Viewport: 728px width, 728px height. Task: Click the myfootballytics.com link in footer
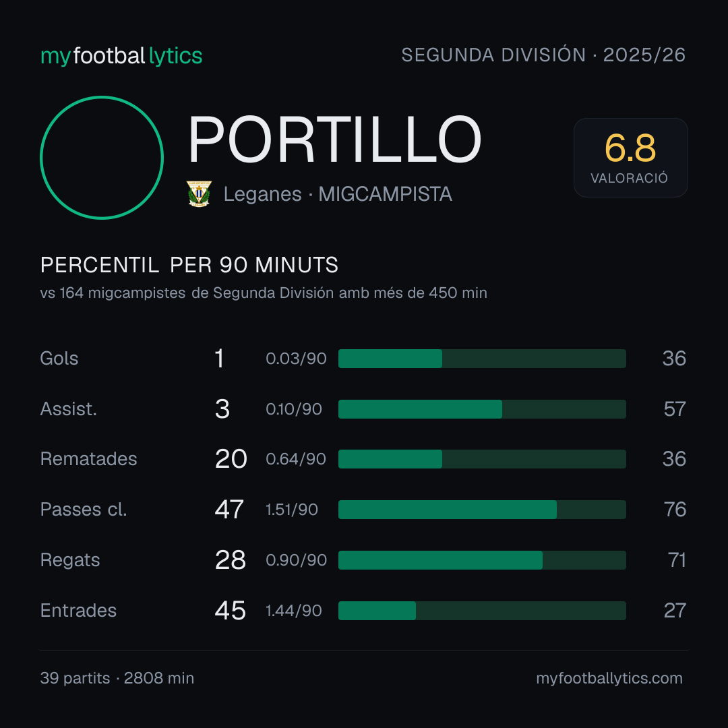609,678
